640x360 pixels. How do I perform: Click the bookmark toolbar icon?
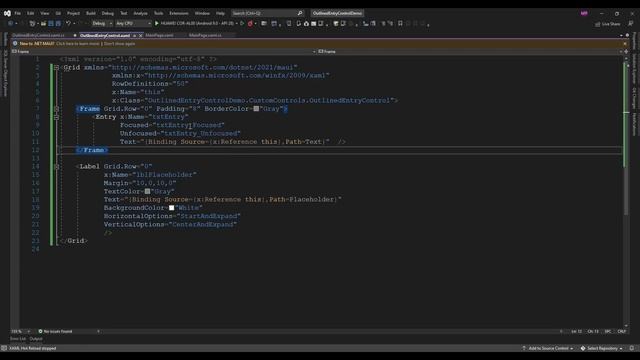[x=400, y=24]
